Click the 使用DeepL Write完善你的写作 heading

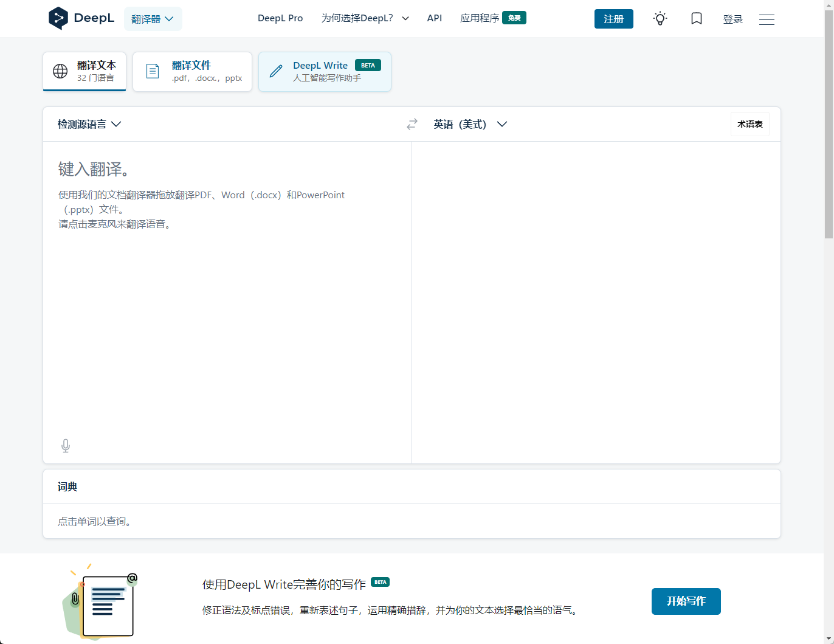[x=284, y=584]
